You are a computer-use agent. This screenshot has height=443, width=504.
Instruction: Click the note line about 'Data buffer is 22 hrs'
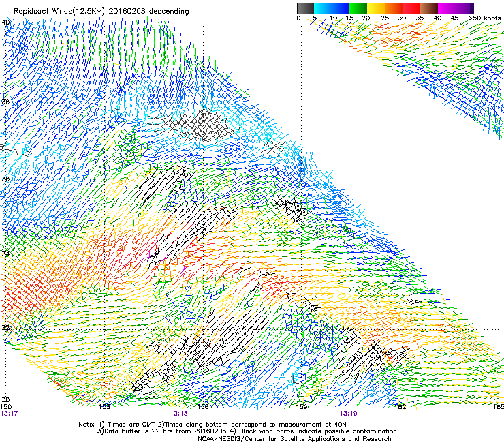[x=247, y=431]
